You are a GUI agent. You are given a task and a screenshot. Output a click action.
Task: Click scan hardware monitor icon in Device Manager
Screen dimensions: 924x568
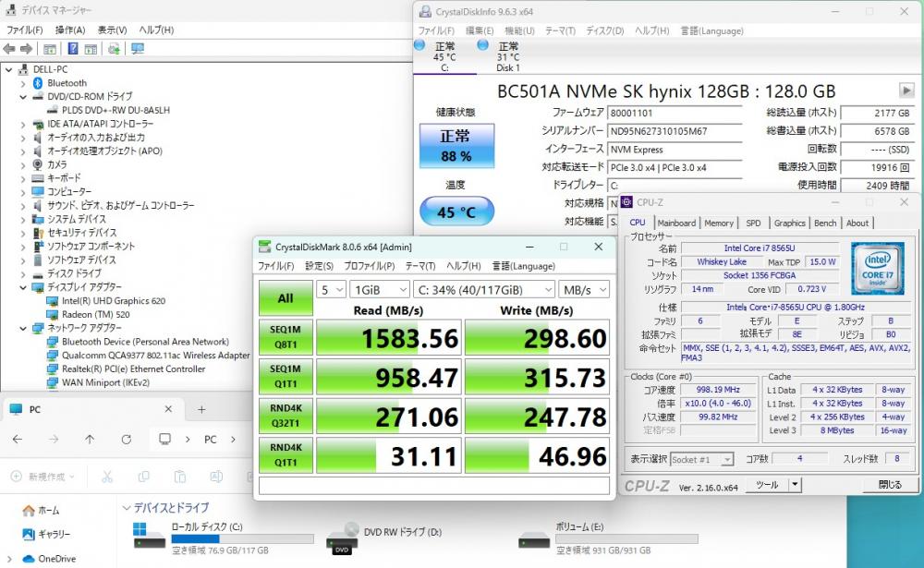[x=138, y=49]
